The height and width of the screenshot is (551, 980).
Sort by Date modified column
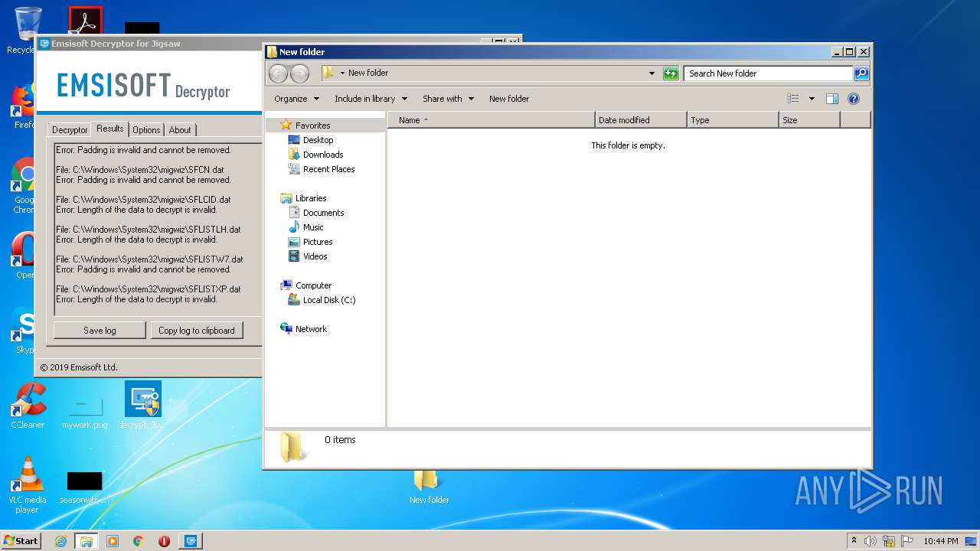(x=641, y=120)
